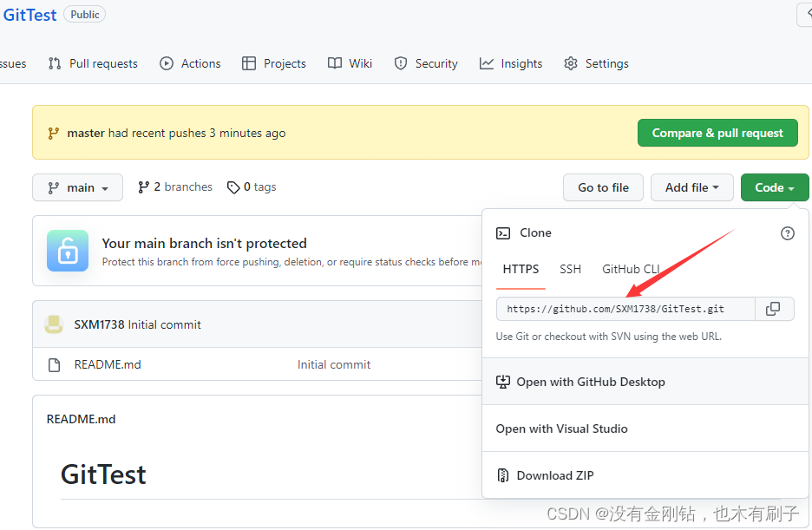812x530 pixels.
Task: Select the GitHub CLI clone tab
Action: (x=631, y=269)
